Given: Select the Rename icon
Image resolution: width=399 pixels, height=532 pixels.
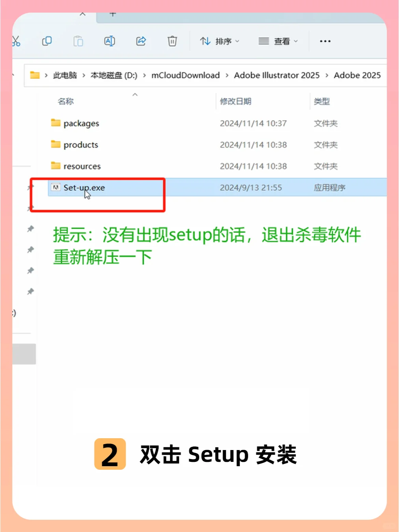Looking at the screenshot, I should (110, 41).
